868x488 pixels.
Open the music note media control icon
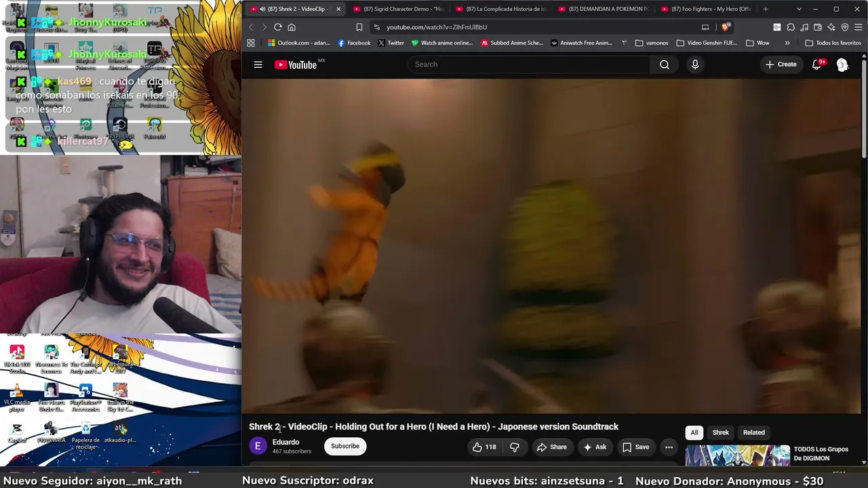[804, 27]
